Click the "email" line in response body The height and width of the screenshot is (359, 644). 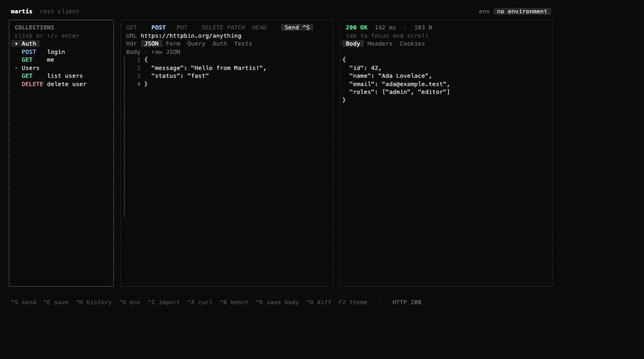click(399, 84)
